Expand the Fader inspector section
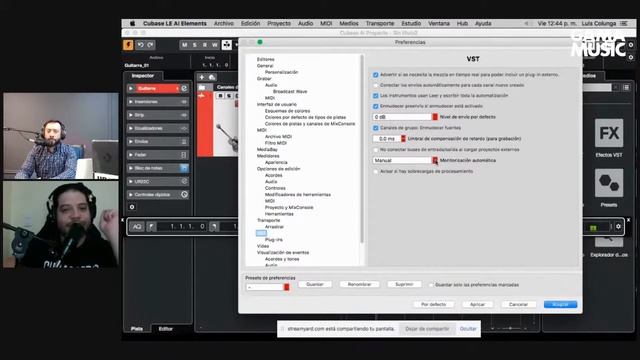The width and height of the screenshot is (640, 360). pyautogui.click(x=131, y=155)
